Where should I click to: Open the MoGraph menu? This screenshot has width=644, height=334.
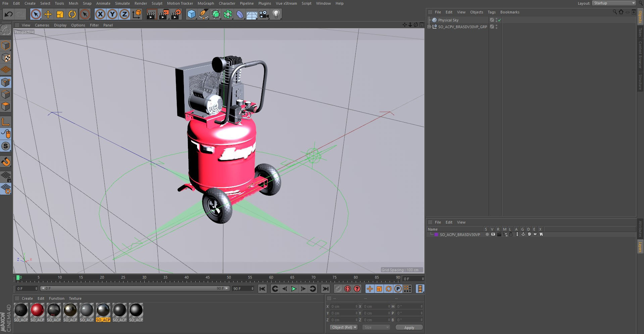point(206,3)
